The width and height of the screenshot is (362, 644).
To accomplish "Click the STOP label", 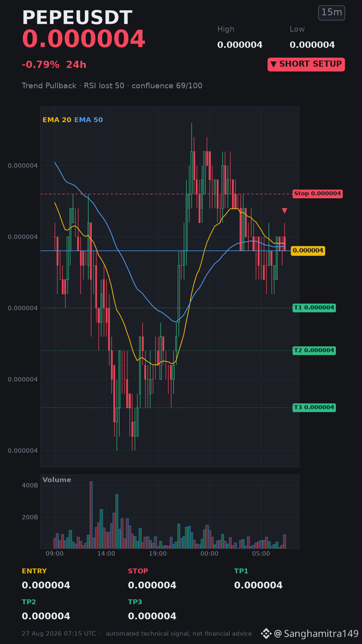I will click(x=138, y=571).
